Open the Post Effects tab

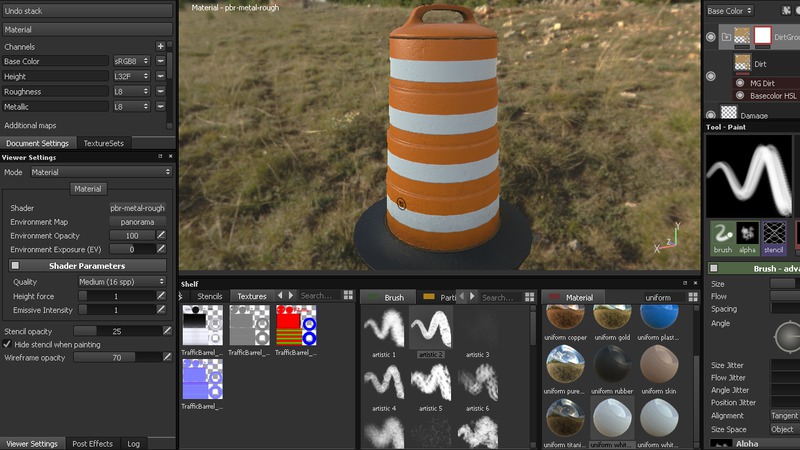[92, 443]
